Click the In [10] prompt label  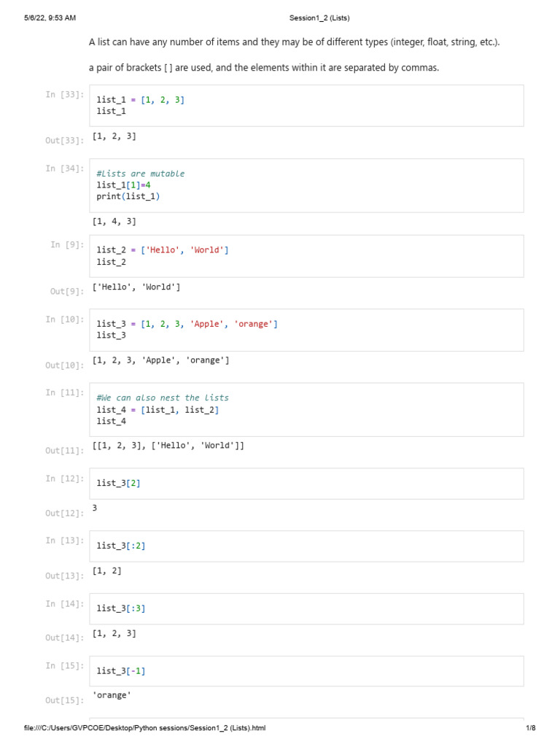(65, 320)
